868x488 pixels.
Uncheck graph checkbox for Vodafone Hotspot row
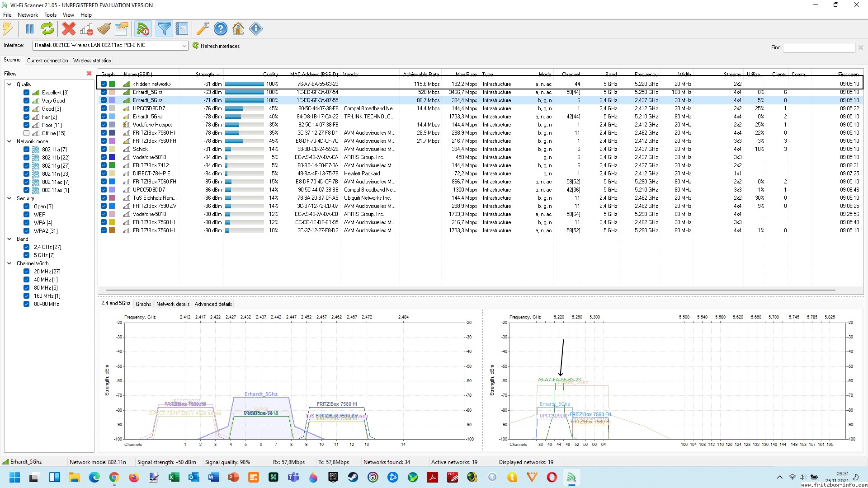pos(104,125)
